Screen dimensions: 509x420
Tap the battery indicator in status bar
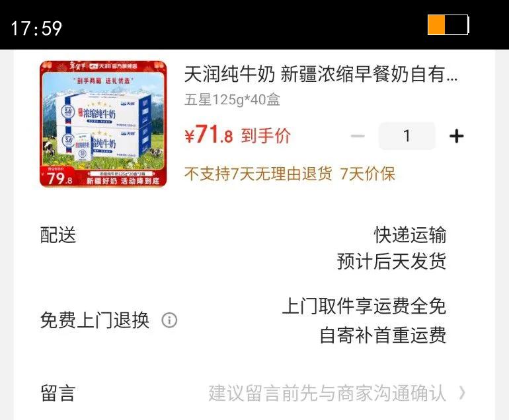click(x=448, y=24)
